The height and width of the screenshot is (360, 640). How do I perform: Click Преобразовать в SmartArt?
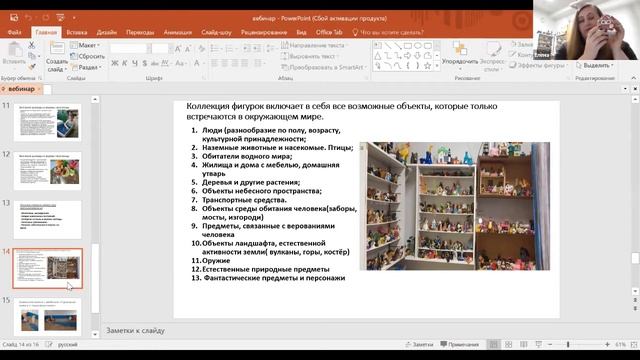point(324,67)
